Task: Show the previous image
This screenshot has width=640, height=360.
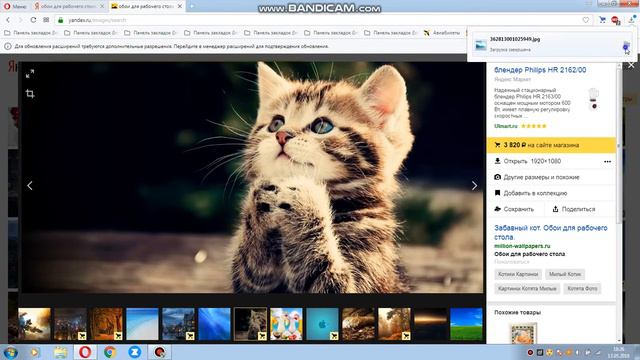Action: [30, 186]
